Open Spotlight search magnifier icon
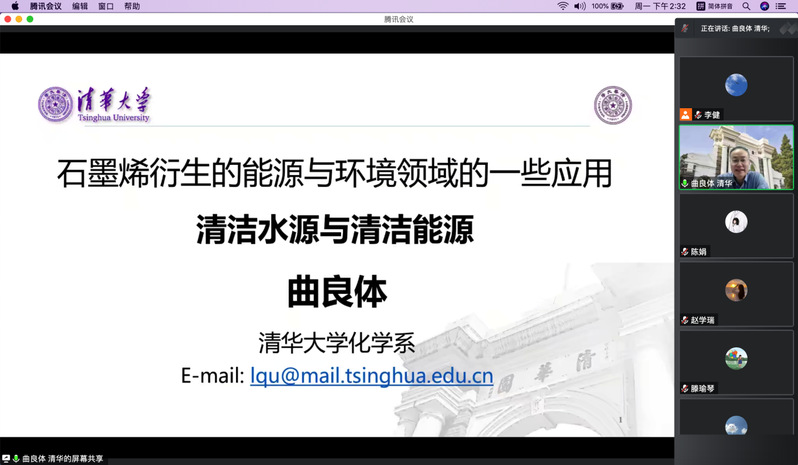Viewport: 798px width, 465px height. pos(746,6)
